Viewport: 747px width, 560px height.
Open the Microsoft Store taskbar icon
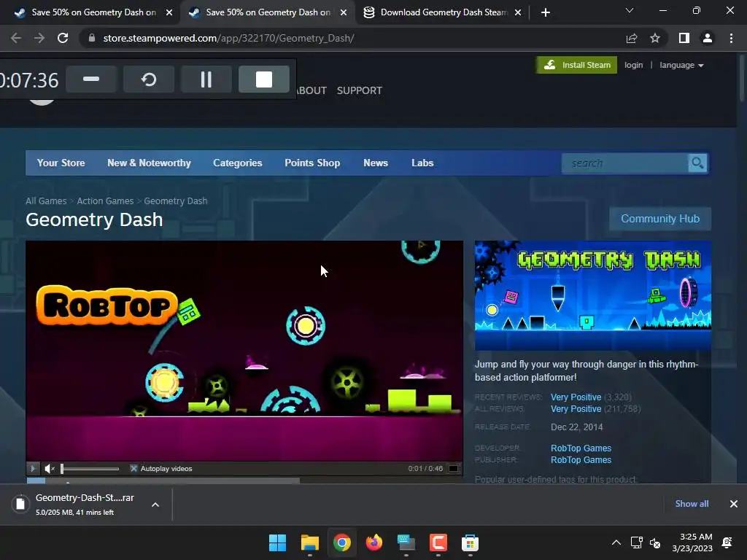pos(471,542)
